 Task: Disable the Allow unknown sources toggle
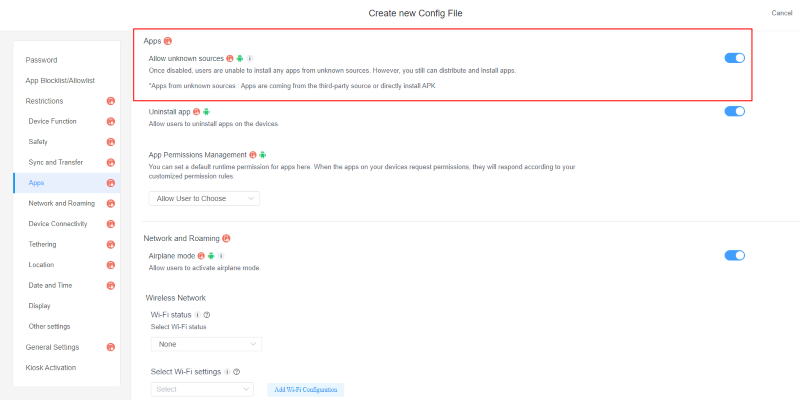coord(734,58)
